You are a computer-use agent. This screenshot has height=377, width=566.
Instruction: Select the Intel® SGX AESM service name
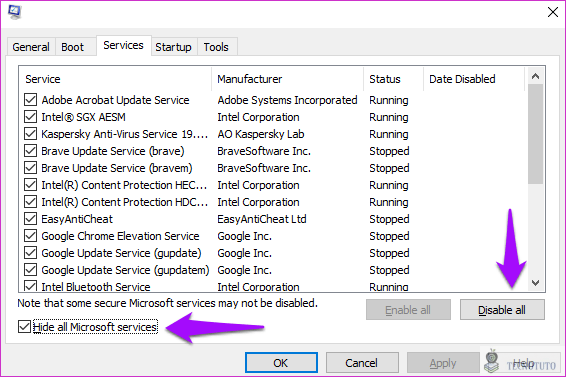click(83, 117)
